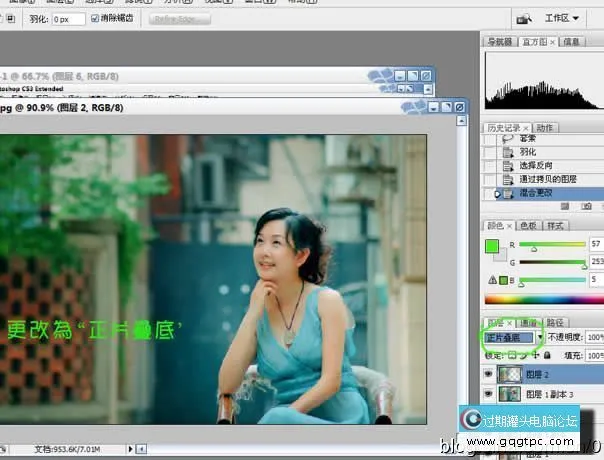Click the 文档:953.6K/7.01M status text
The width and height of the screenshot is (604, 460).
(x=67, y=449)
